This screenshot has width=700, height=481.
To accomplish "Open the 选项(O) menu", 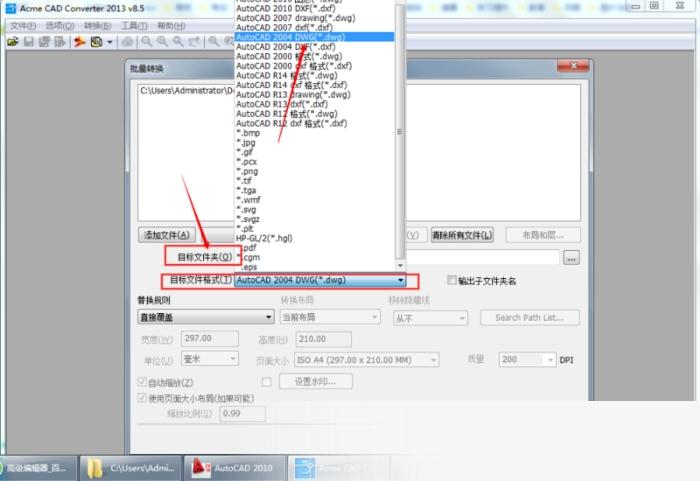I will click(60, 26).
